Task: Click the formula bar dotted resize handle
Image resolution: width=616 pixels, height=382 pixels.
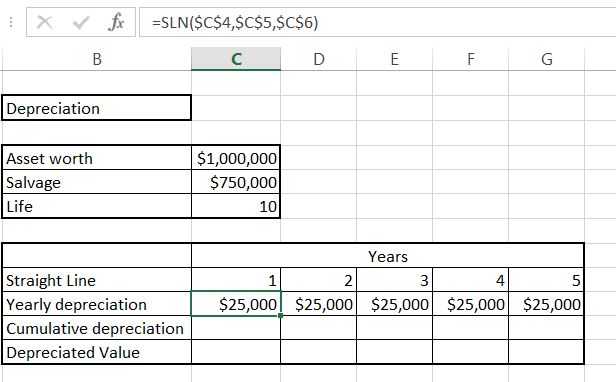Action: 11,22
